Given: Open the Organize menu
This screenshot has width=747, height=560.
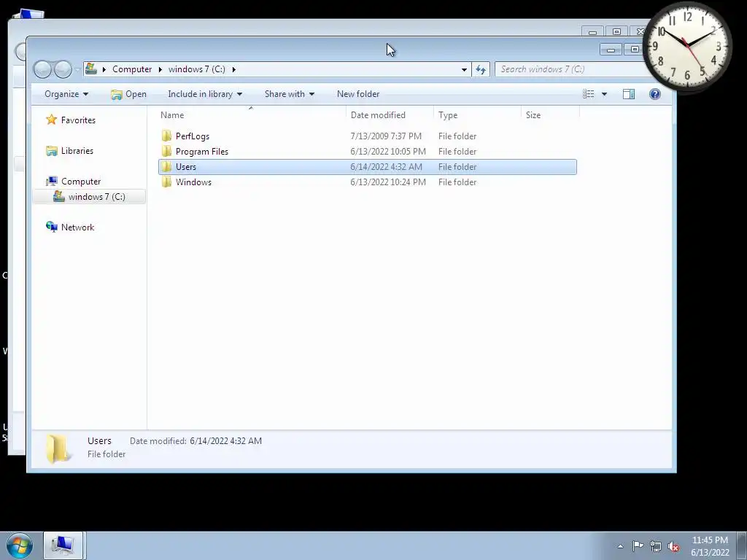Looking at the screenshot, I should (66, 94).
